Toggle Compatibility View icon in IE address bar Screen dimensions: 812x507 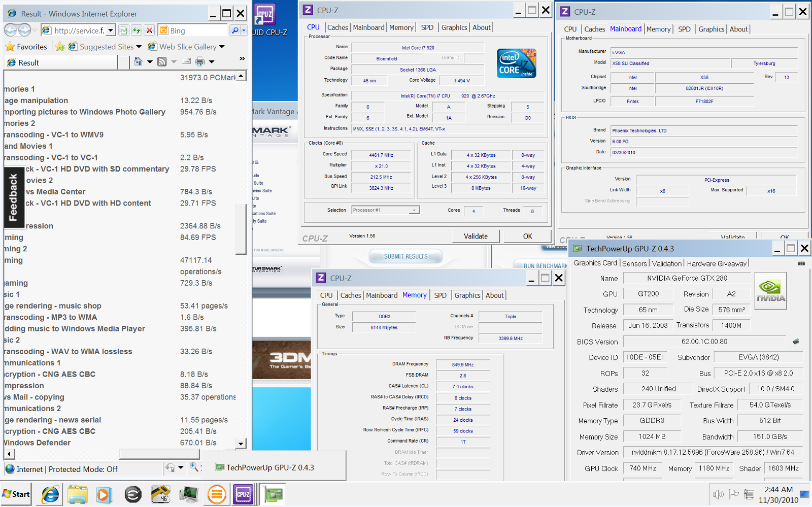(124, 30)
